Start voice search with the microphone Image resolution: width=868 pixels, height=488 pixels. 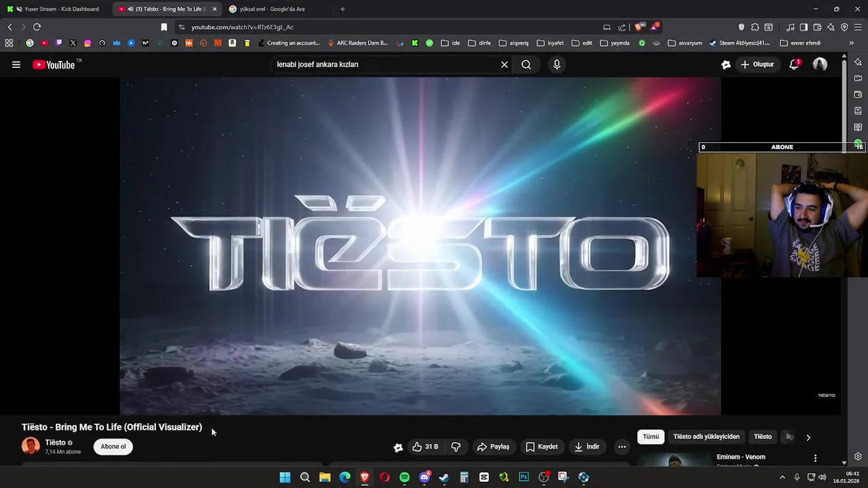[557, 64]
